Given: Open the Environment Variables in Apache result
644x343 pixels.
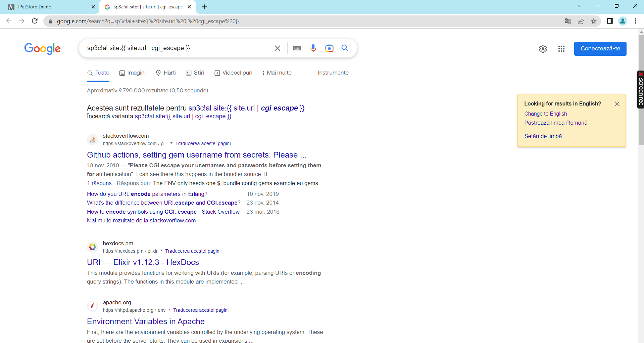Looking at the screenshot, I should [146, 321].
